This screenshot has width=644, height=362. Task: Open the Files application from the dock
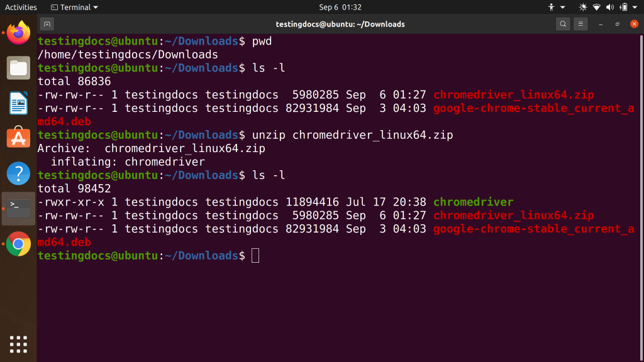coord(18,68)
